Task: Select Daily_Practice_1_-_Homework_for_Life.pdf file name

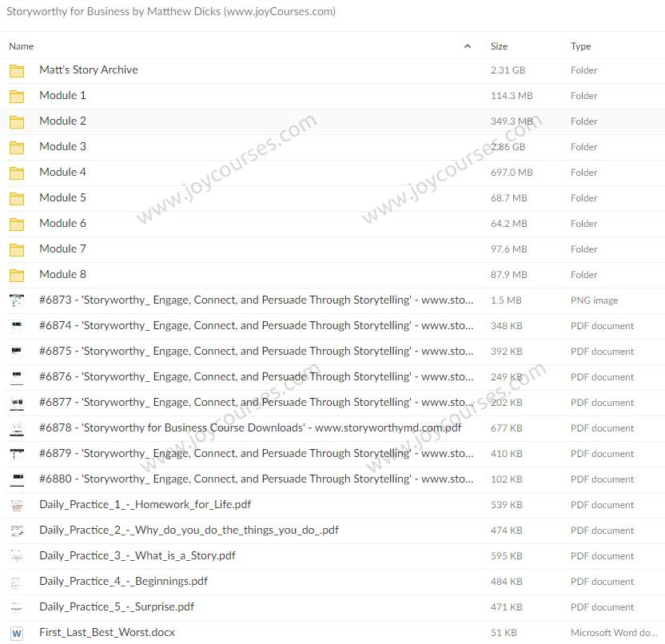Action: click(145, 504)
